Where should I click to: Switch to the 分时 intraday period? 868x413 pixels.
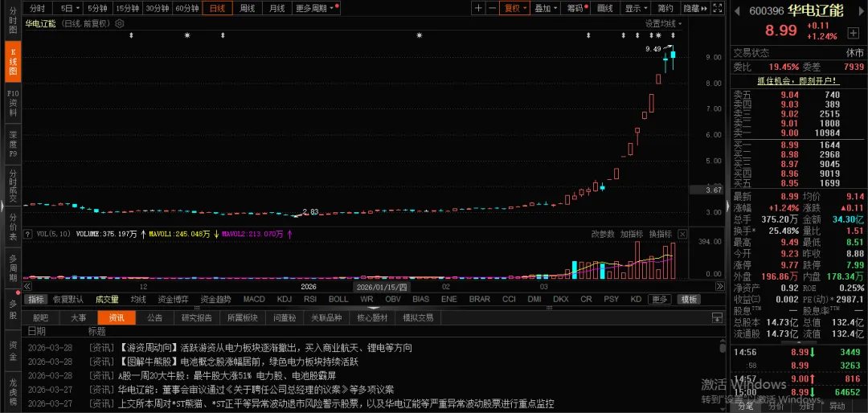(x=38, y=8)
